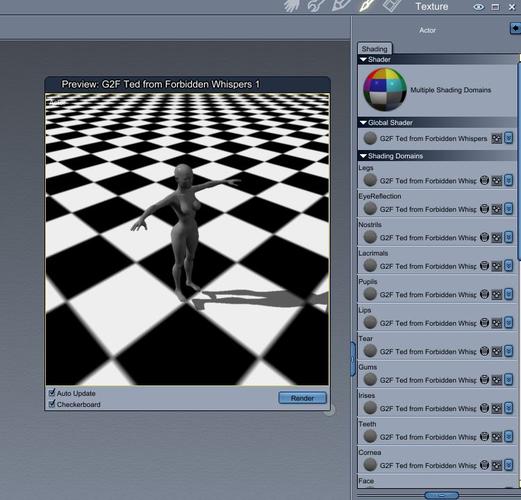521x500 pixels.
Task: Open Global Shader row dropdown arrow
Action: click(x=508, y=138)
